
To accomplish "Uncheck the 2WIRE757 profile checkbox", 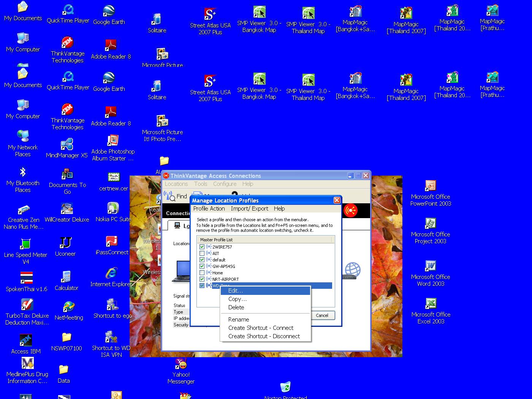I will [x=202, y=247].
